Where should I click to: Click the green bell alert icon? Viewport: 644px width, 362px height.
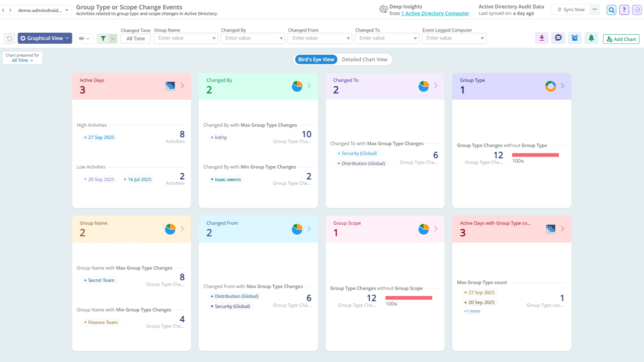click(591, 38)
